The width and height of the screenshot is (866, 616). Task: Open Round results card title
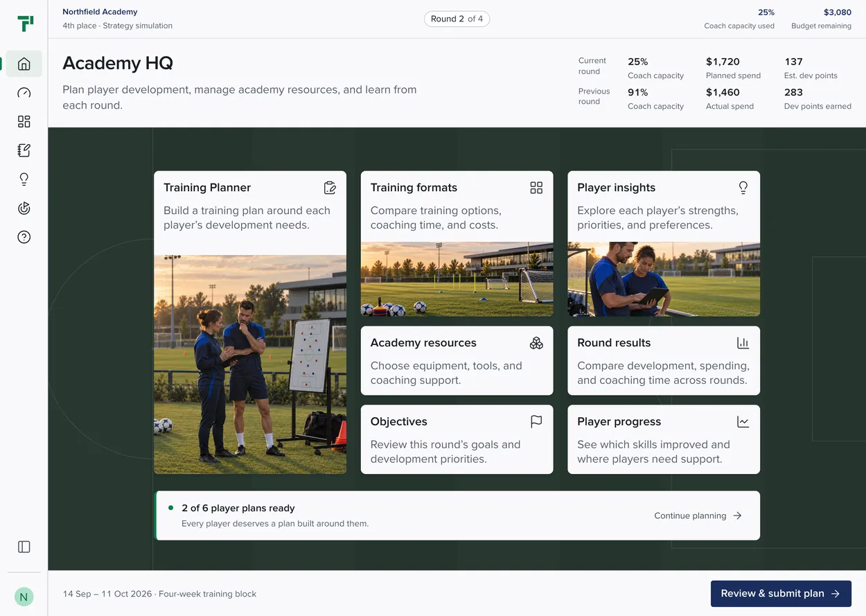pyautogui.click(x=614, y=343)
